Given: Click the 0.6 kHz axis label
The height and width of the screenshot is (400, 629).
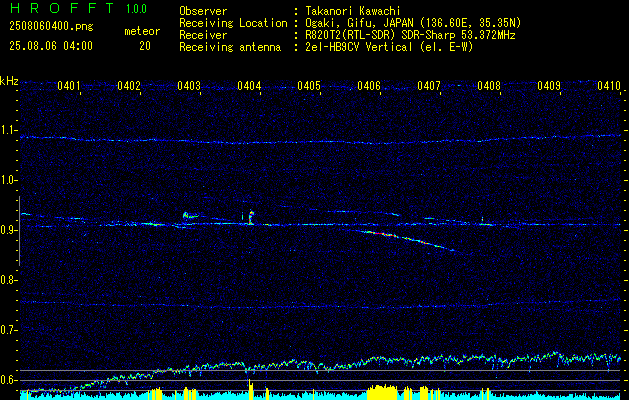Looking at the screenshot, I should coord(8,380).
